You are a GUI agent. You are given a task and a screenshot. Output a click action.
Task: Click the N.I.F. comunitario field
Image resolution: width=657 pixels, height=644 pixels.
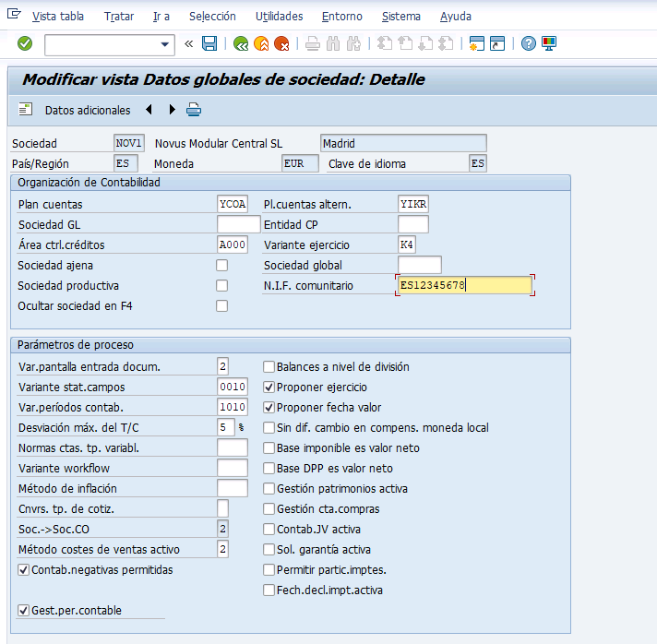464,285
